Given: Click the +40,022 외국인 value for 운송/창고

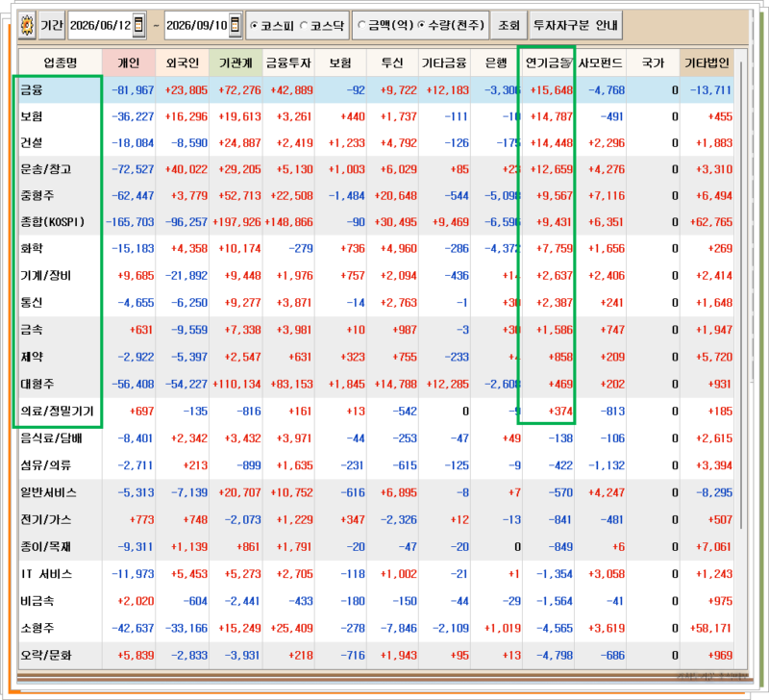Looking at the screenshot, I should pyautogui.click(x=186, y=170).
